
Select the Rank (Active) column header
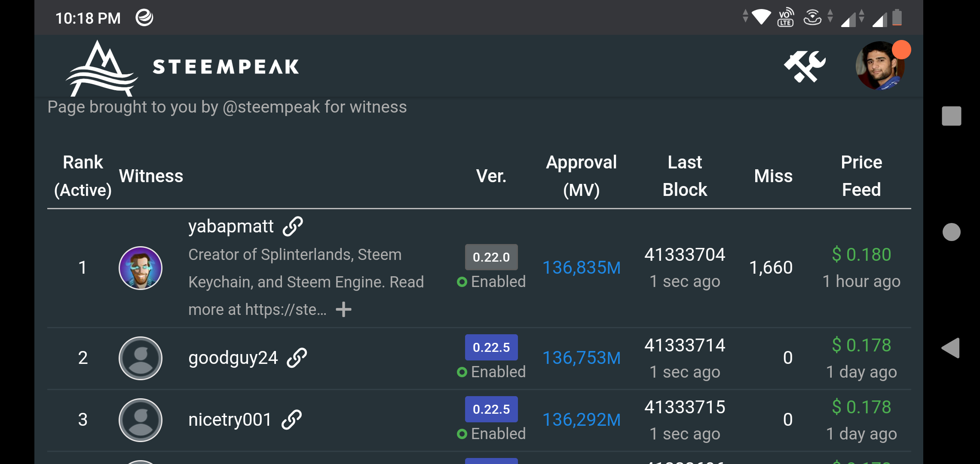click(x=83, y=176)
